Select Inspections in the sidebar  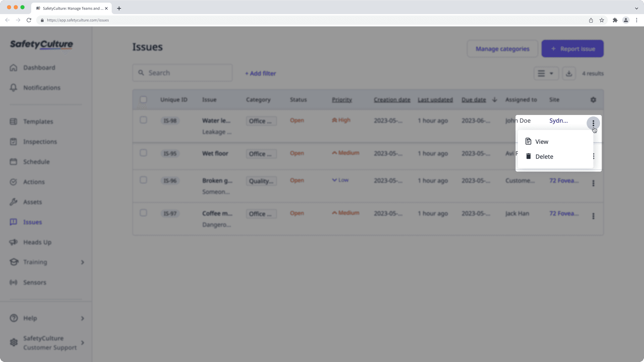pos(40,141)
